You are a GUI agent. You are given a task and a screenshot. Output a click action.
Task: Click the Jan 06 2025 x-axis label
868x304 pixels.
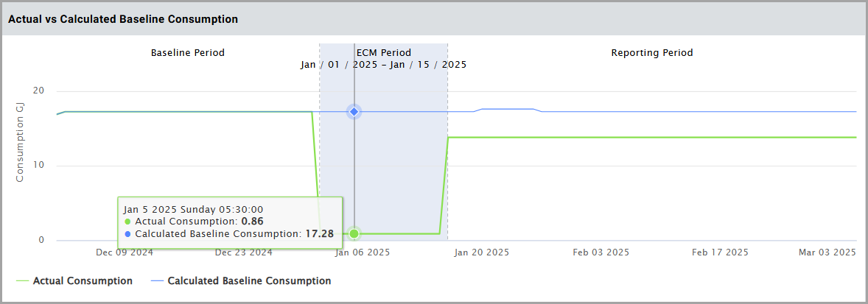[x=363, y=252]
